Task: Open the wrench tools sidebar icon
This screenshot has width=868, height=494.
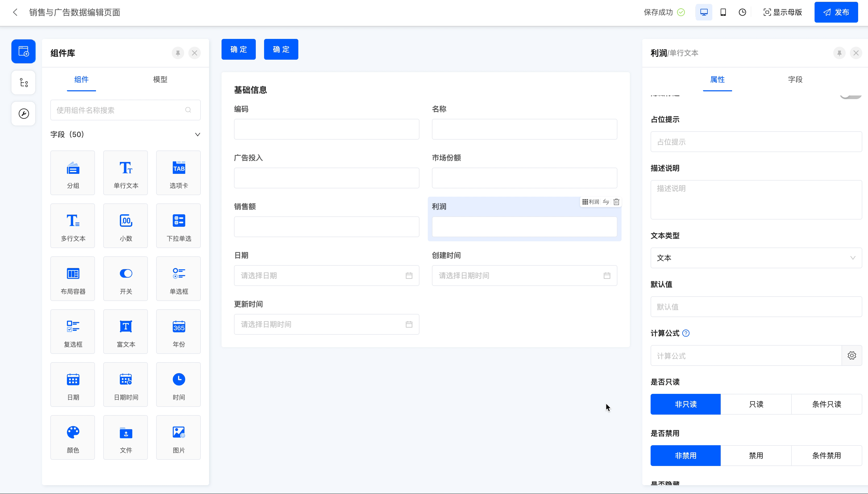Action: [x=23, y=114]
